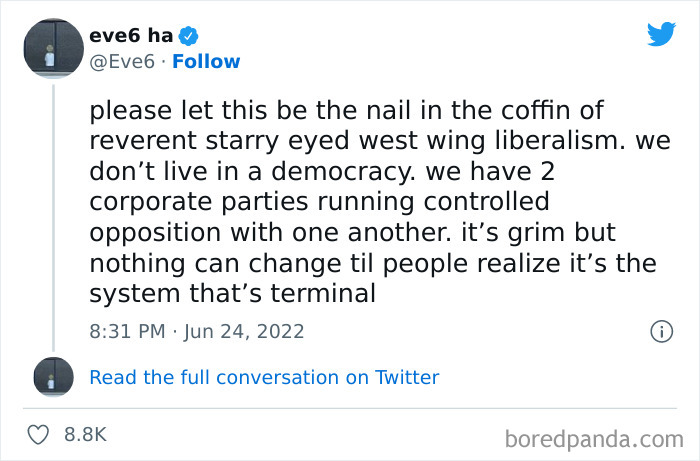Click the 8.8K likes count
700x461 pixels.
[x=85, y=435]
